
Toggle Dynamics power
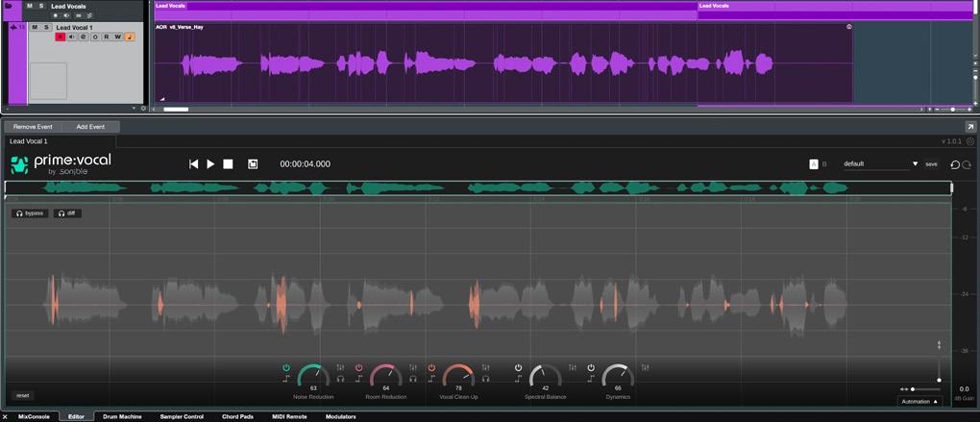click(591, 367)
